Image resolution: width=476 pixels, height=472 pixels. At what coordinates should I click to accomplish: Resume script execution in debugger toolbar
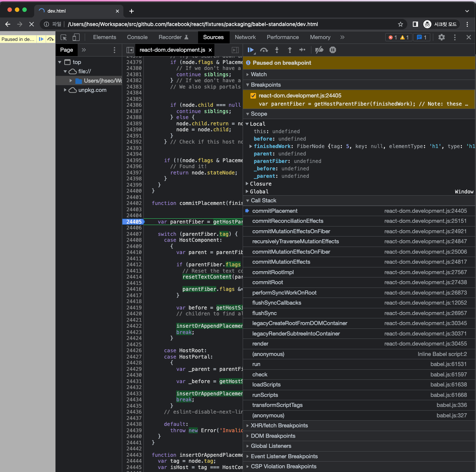click(x=251, y=50)
